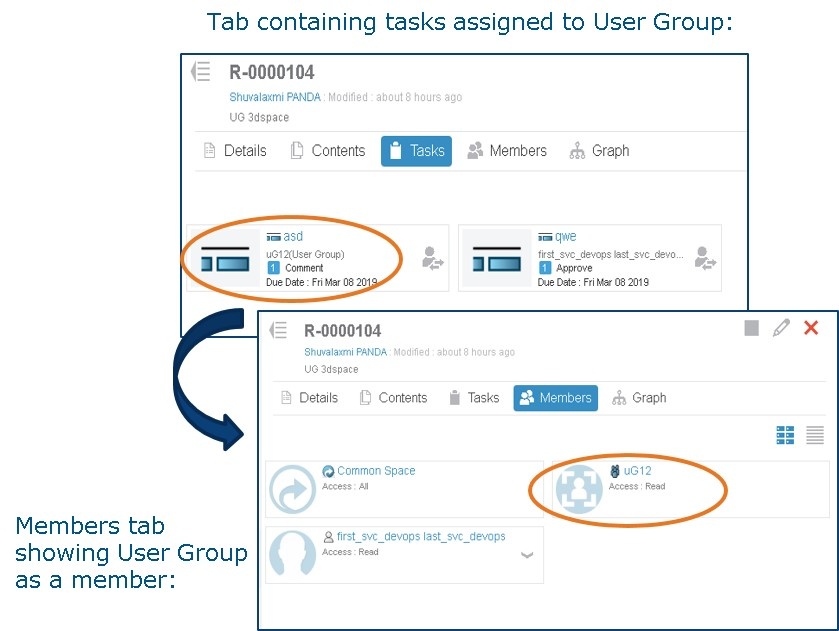
Task: Switch to tile grid view
Action: click(x=785, y=435)
